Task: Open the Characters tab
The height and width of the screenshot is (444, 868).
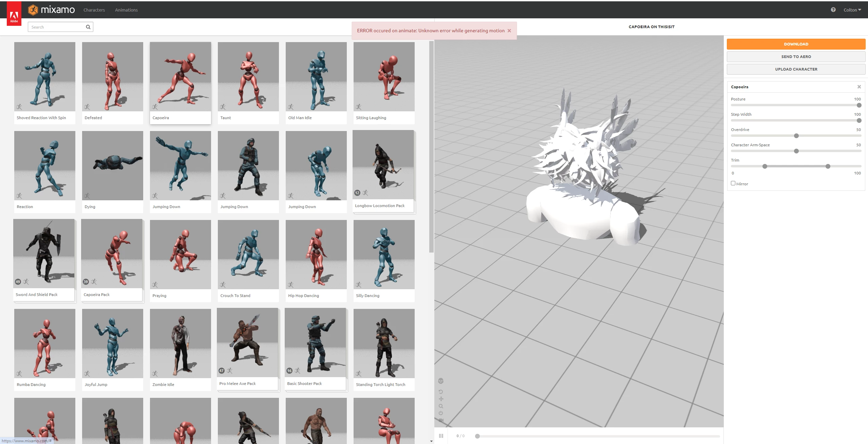Action: 94,10
